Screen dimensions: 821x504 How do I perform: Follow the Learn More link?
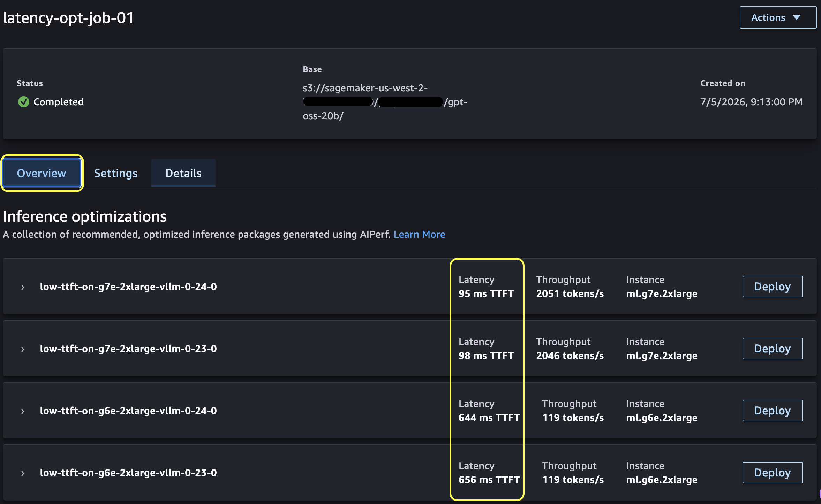419,234
